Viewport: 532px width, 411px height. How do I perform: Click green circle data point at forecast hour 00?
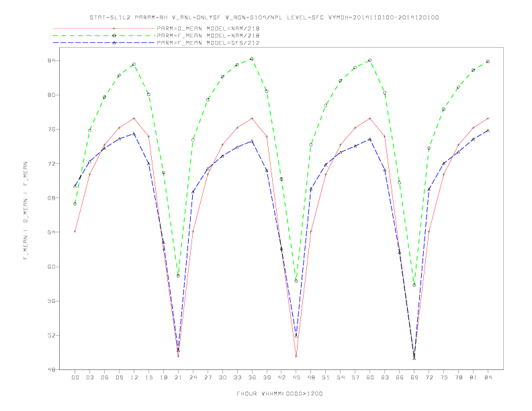[x=75, y=203]
